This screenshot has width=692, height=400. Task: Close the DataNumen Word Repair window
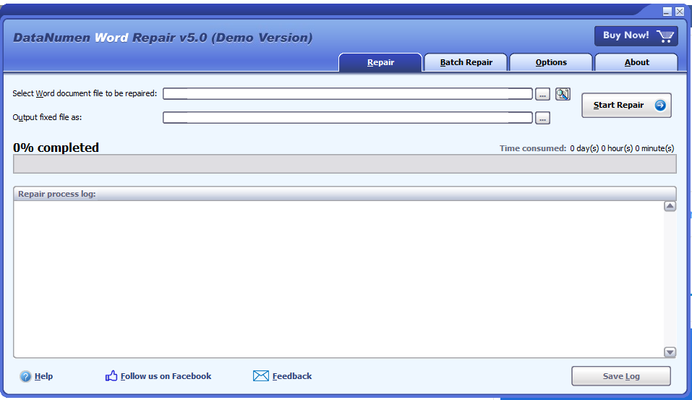[x=680, y=12]
